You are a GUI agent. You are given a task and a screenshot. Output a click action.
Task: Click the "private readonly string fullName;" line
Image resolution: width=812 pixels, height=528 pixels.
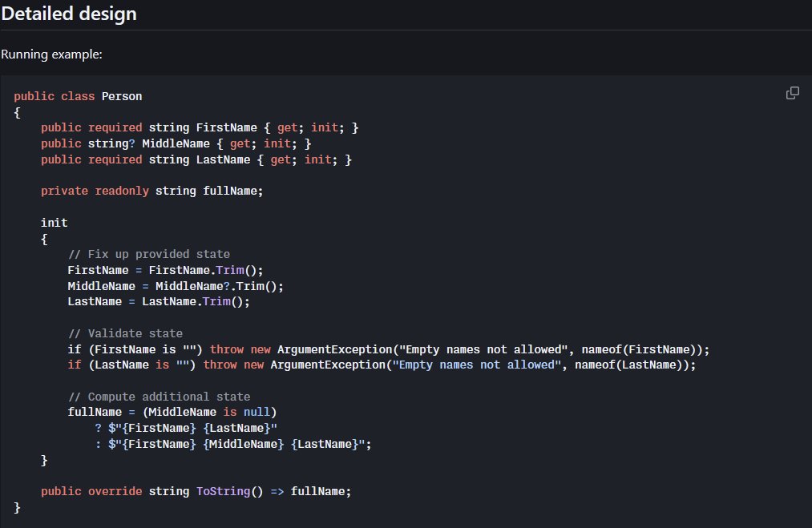151,191
